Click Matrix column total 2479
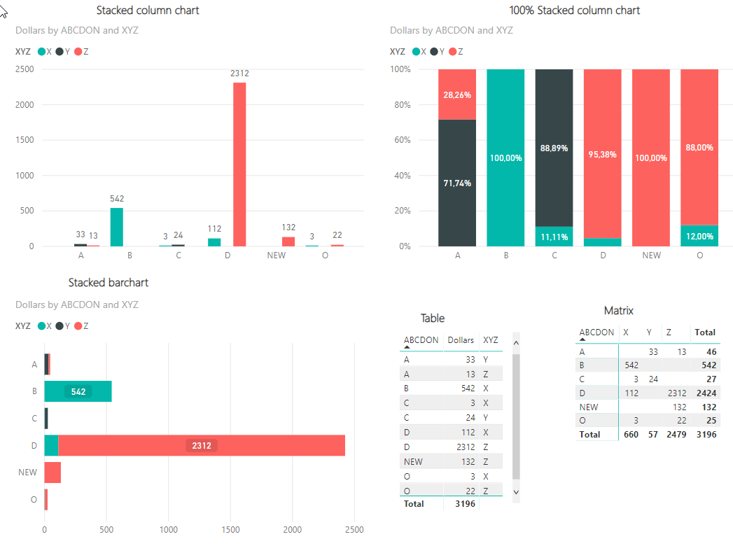This screenshot has width=733, height=560. 676,434
